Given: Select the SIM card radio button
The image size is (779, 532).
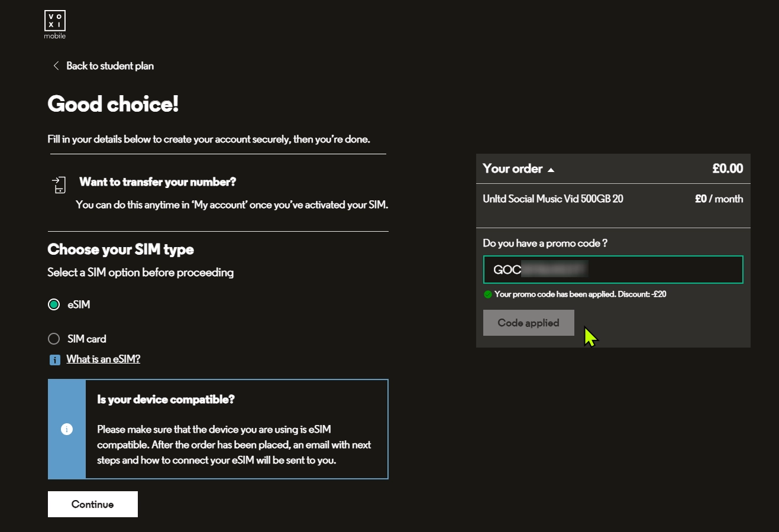Looking at the screenshot, I should 54,339.
